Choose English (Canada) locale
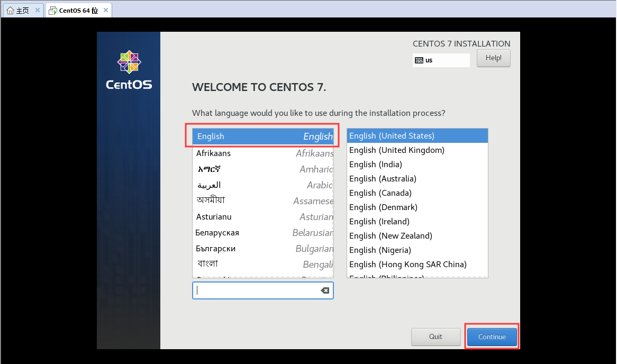 417,193
